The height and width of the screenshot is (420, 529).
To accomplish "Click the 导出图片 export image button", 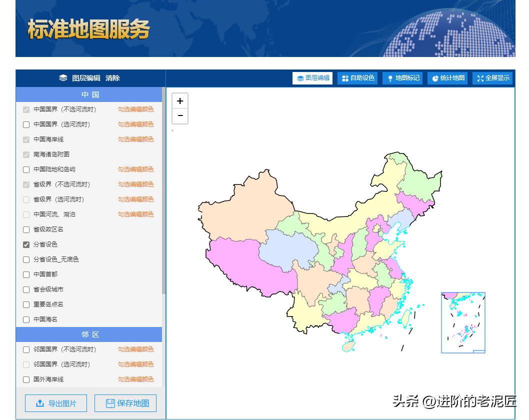I will 55,403.
